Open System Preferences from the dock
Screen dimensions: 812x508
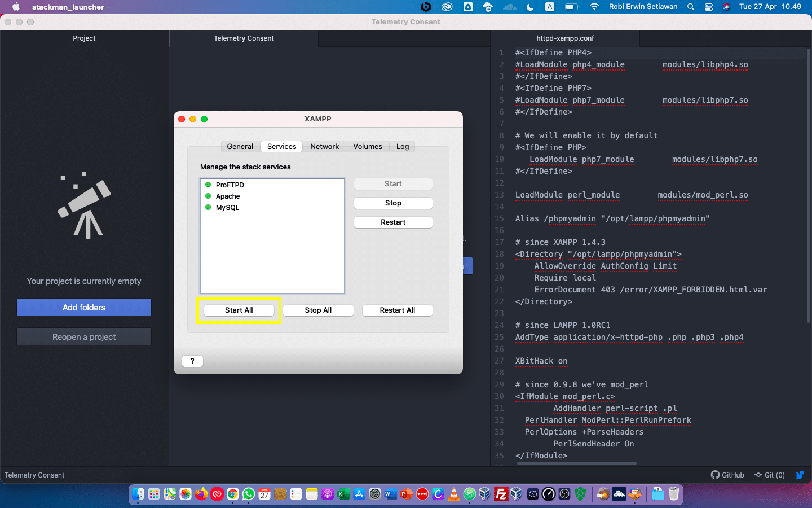(375, 494)
